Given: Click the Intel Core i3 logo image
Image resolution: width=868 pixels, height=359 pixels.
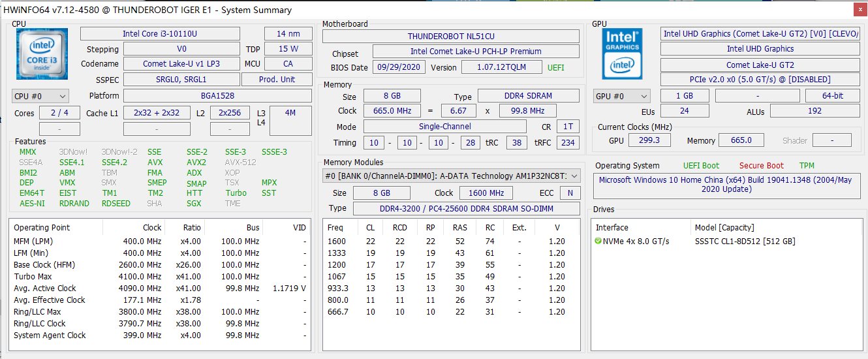Looking at the screenshot, I should click(42, 54).
